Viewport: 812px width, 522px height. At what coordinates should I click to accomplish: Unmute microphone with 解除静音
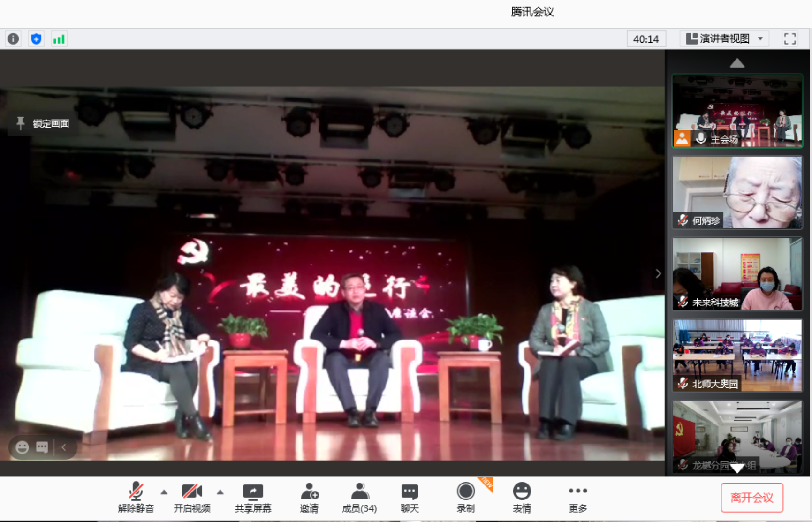point(136,498)
